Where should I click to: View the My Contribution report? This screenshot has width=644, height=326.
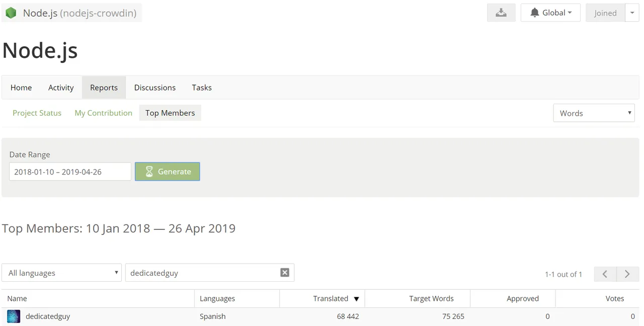(x=103, y=113)
